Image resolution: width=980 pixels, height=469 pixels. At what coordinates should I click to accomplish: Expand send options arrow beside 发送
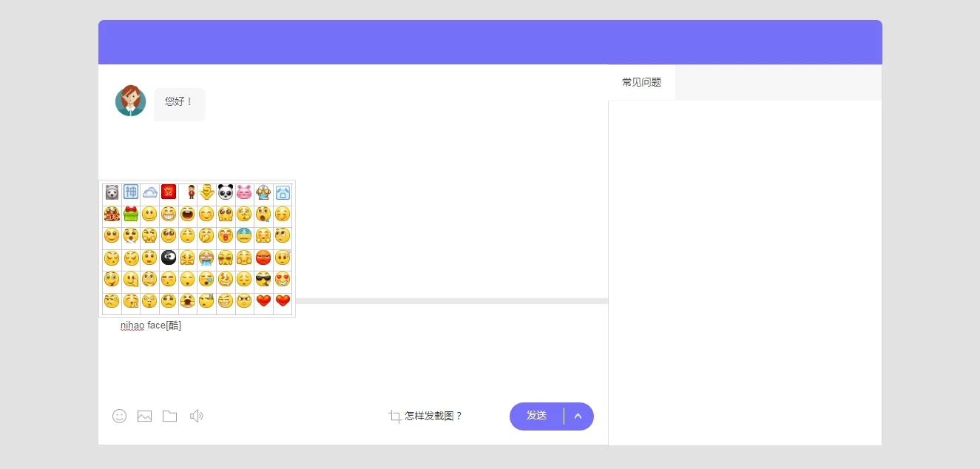[578, 416]
